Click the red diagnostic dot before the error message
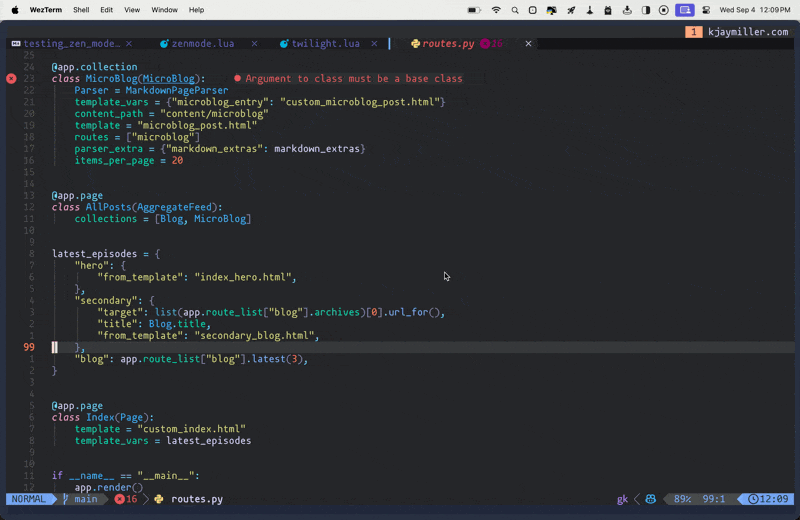This screenshot has width=800, height=520. (x=237, y=79)
